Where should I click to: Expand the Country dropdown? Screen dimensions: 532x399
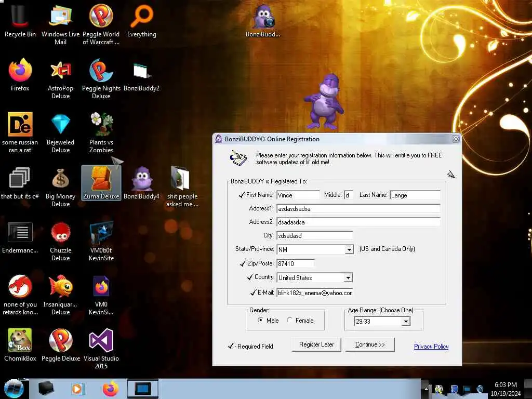click(x=348, y=278)
